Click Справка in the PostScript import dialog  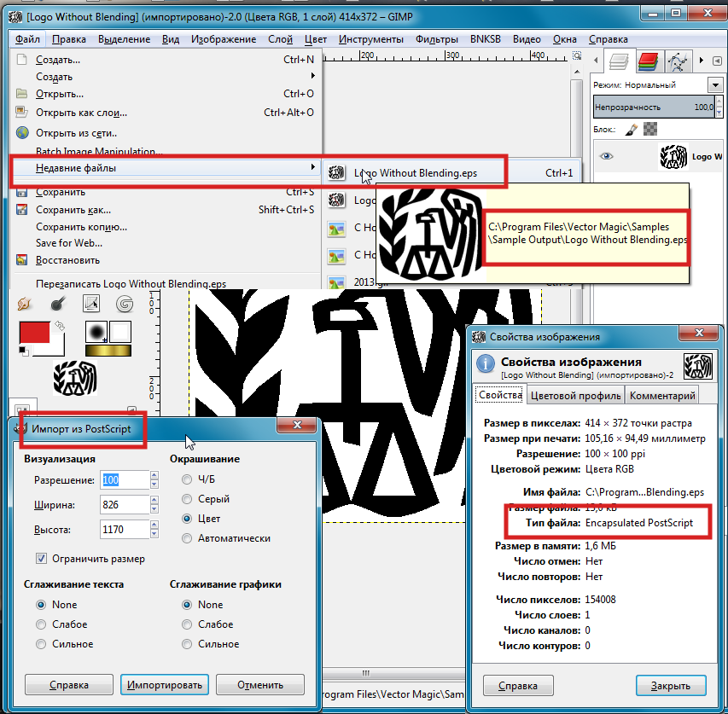pos(69,685)
